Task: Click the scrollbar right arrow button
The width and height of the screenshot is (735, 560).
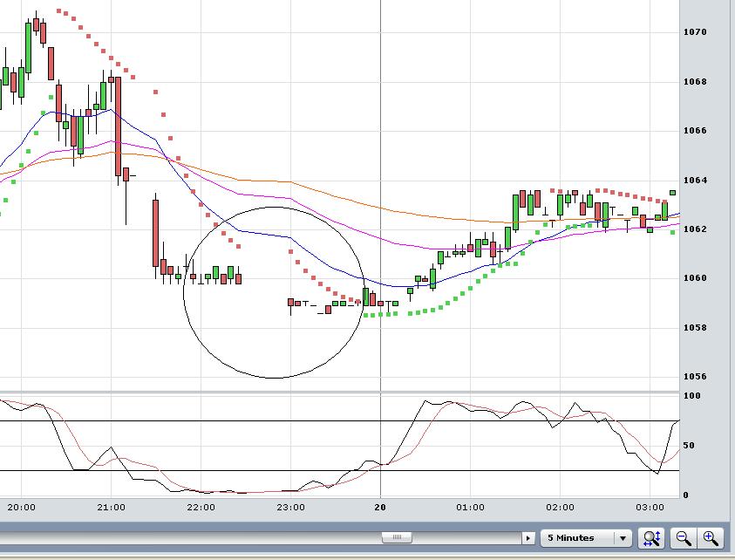Action: (528, 538)
